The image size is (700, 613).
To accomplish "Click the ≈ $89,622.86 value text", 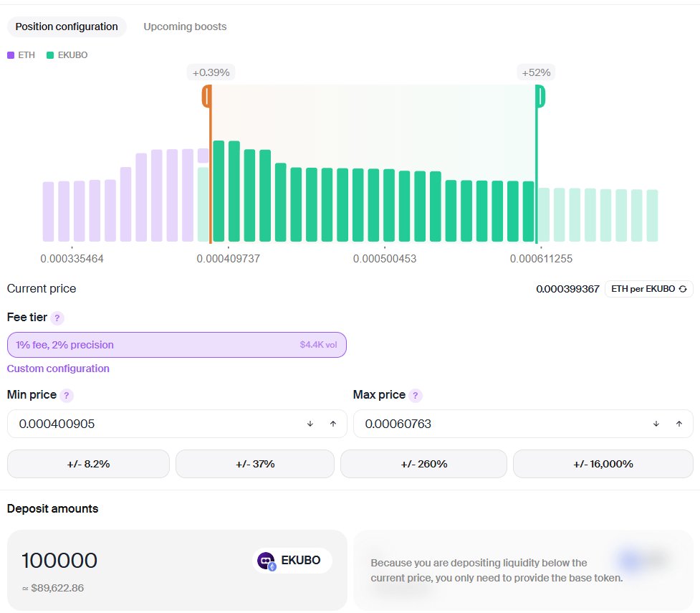I will [53, 588].
